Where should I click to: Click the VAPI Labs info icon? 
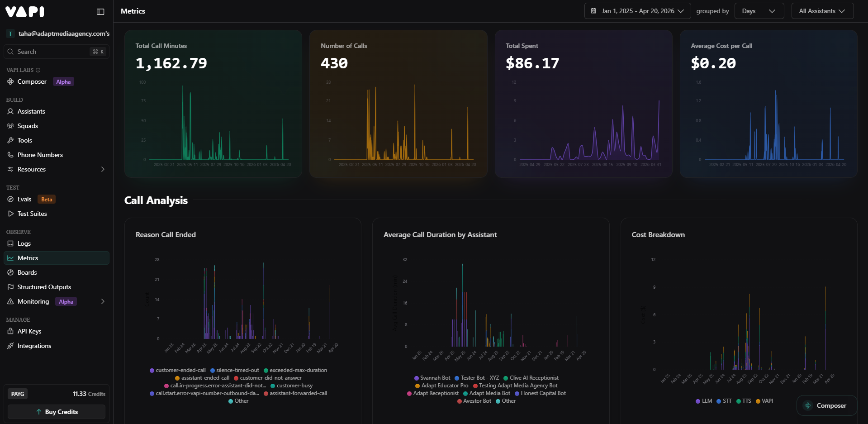38,70
